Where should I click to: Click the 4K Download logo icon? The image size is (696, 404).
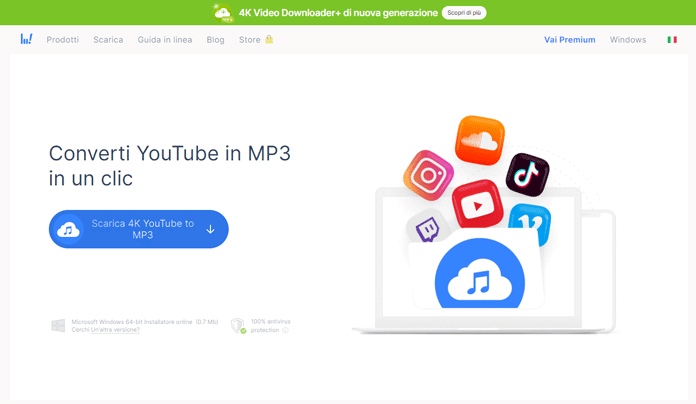(26, 39)
